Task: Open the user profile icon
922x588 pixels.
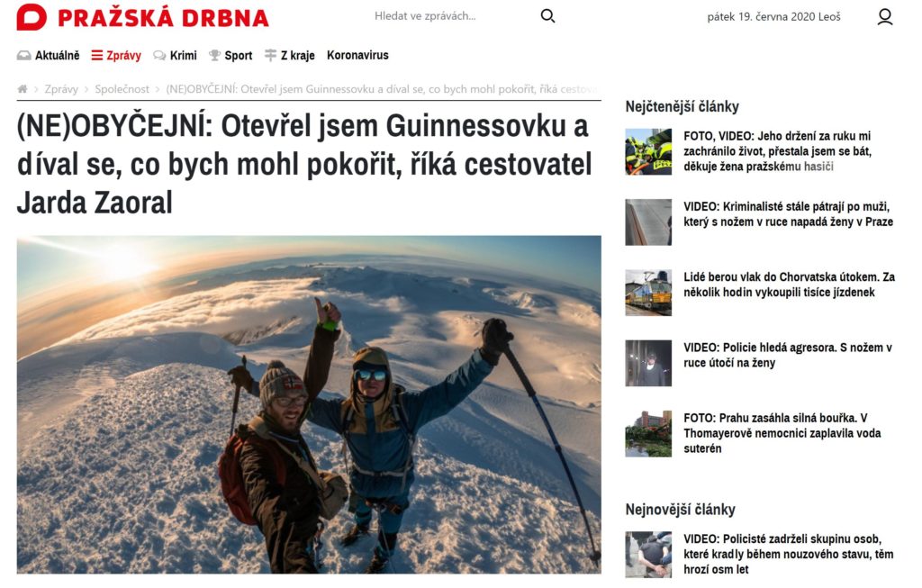Action: click(884, 16)
